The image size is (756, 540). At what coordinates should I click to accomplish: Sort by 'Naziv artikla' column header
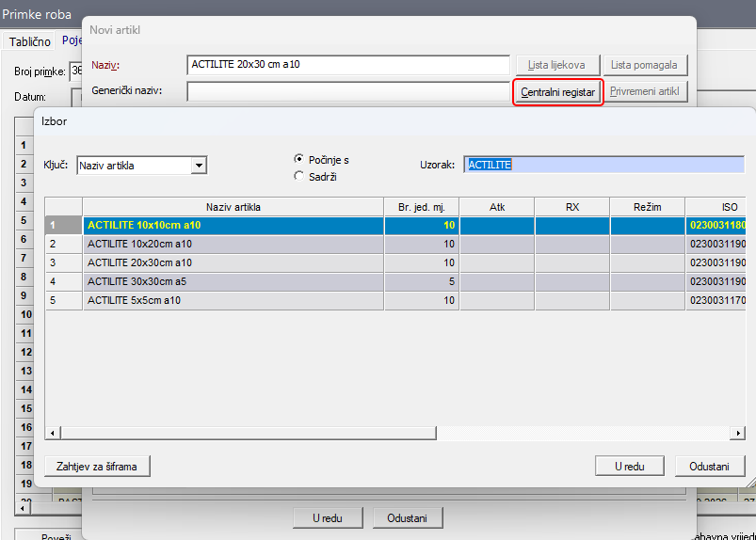click(x=233, y=207)
